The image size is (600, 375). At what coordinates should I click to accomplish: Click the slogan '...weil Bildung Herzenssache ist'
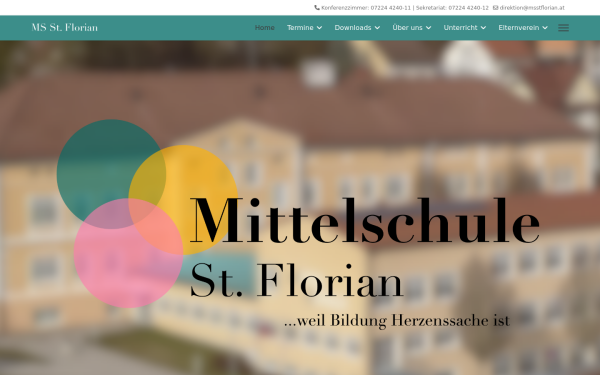(397, 320)
